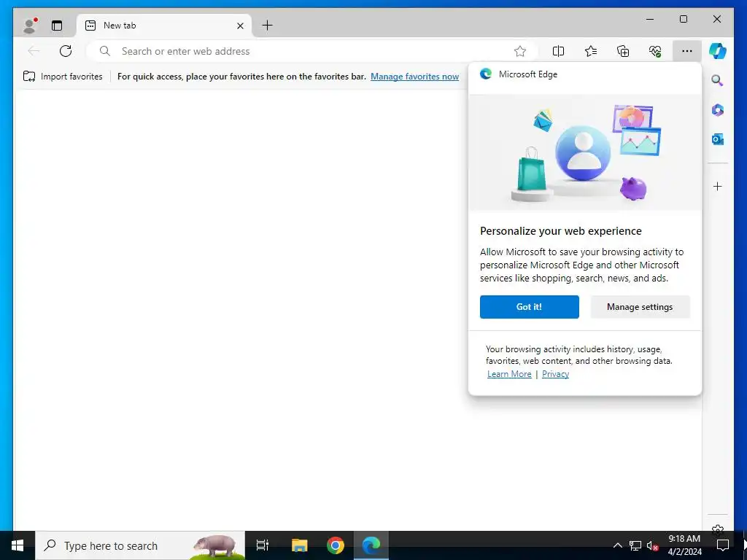Screen dimensions: 747x560
Task: Click the Personalize your web experience heading
Action: pyautogui.click(x=561, y=231)
